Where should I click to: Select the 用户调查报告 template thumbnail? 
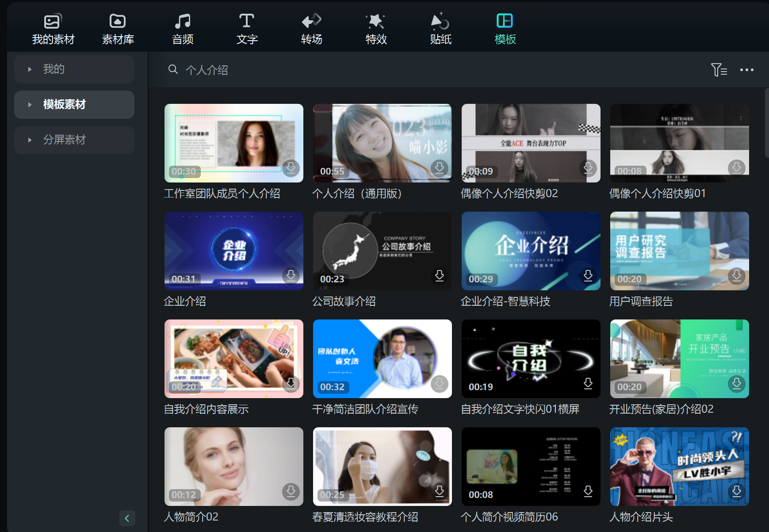pos(679,251)
